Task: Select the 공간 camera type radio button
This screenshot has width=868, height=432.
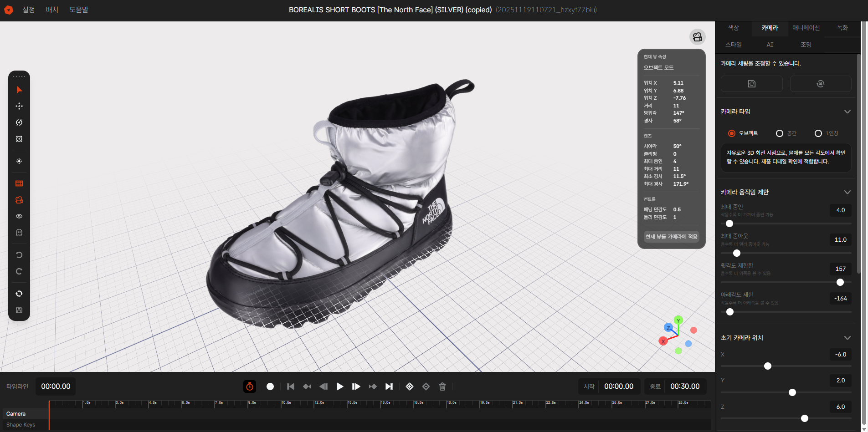Action: 780,133
